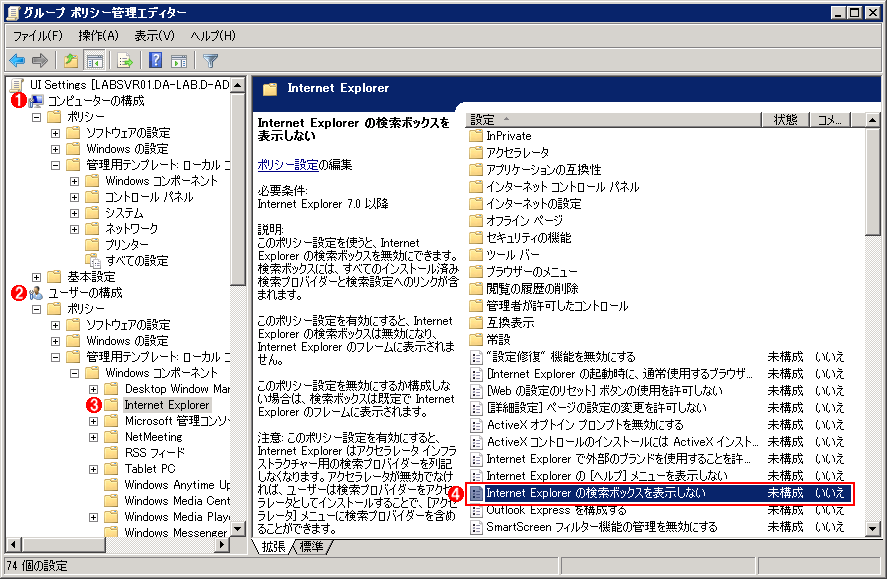Viewport: 887px width, 579px height.
Task: Click the ブラウザーのメニュー folder icon
Action: click(x=476, y=271)
